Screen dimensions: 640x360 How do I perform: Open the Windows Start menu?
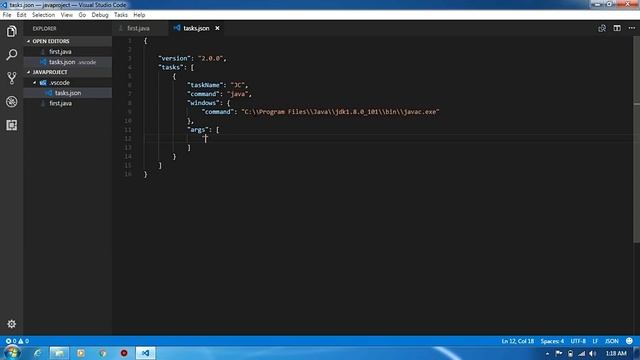12,353
